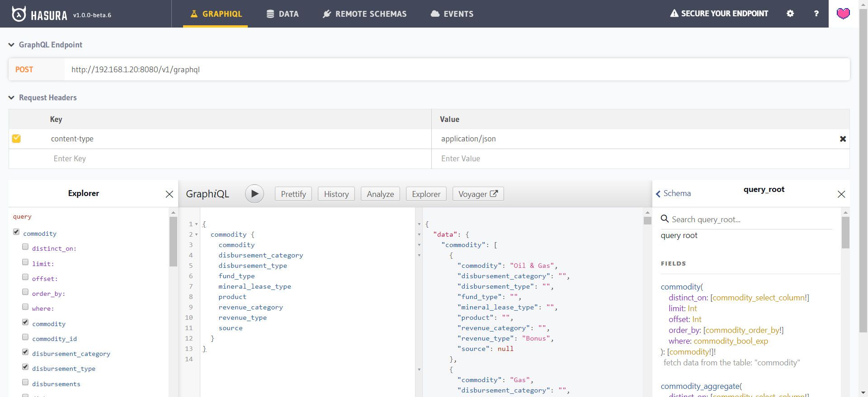868x397 pixels.
Task: Open the settings gear icon
Action: click(790, 14)
